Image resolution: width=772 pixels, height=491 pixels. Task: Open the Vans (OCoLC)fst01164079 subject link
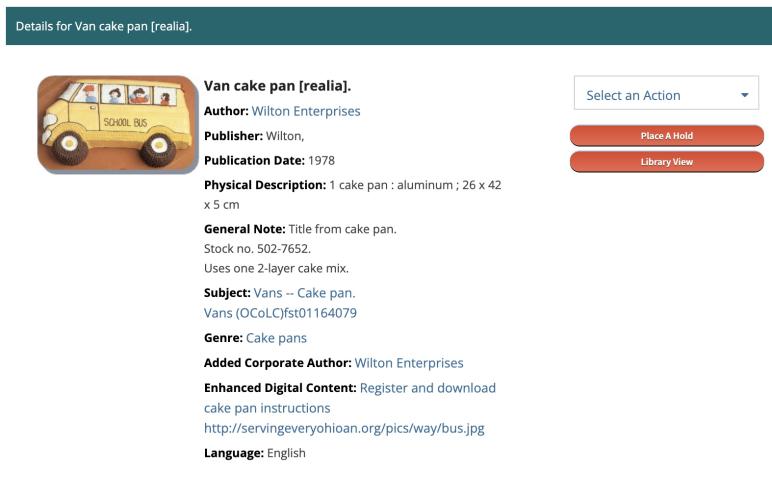tap(280, 313)
